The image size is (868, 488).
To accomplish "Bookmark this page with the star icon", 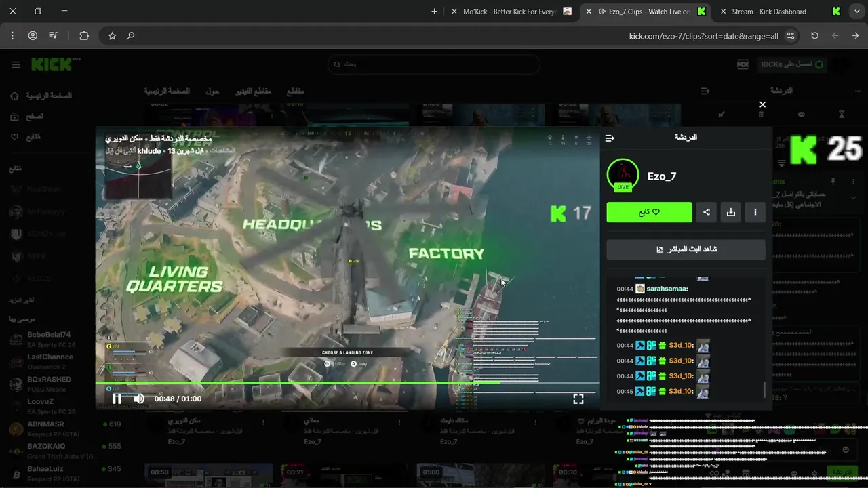I will [x=113, y=36].
